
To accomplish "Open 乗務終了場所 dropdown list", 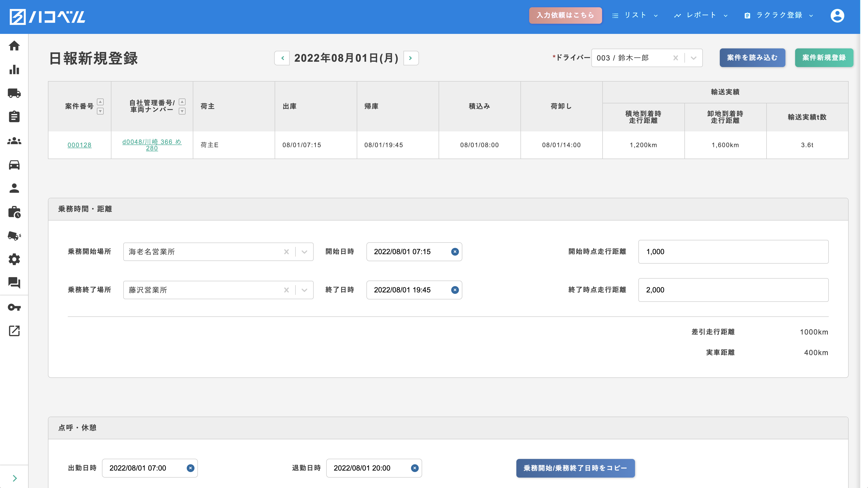I will point(304,290).
